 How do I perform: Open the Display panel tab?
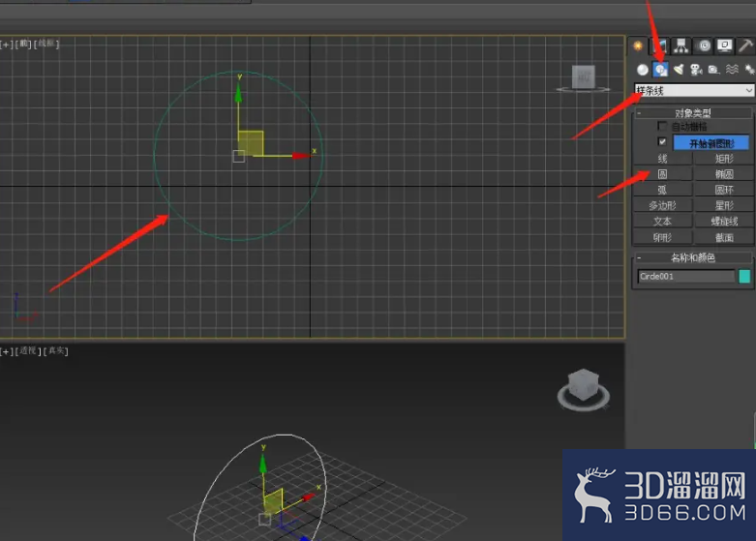click(x=725, y=46)
